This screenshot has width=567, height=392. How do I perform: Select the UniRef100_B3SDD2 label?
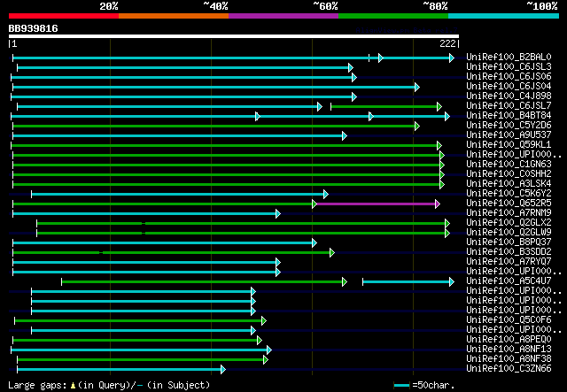click(509, 252)
